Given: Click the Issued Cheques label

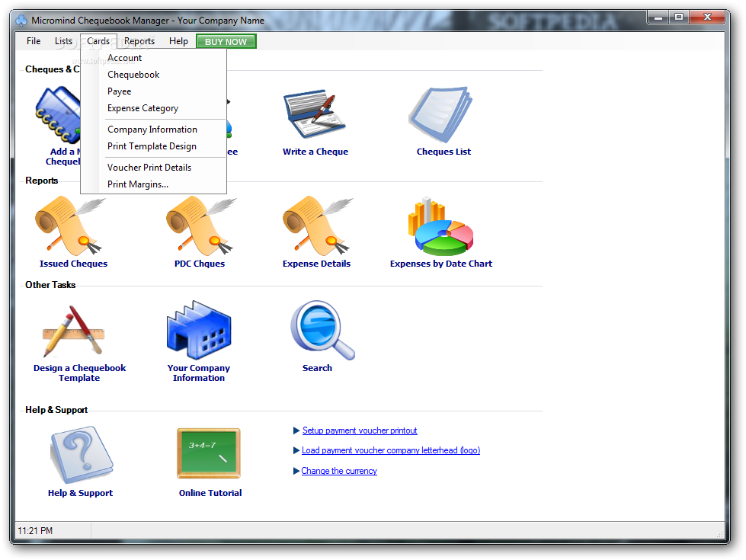Looking at the screenshot, I should (73, 264).
